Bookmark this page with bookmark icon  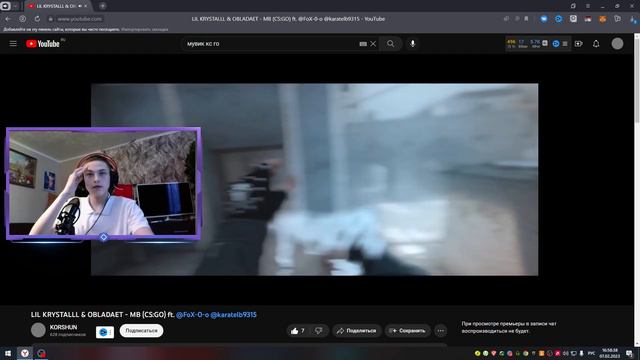pyautogui.click(x=527, y=19)
